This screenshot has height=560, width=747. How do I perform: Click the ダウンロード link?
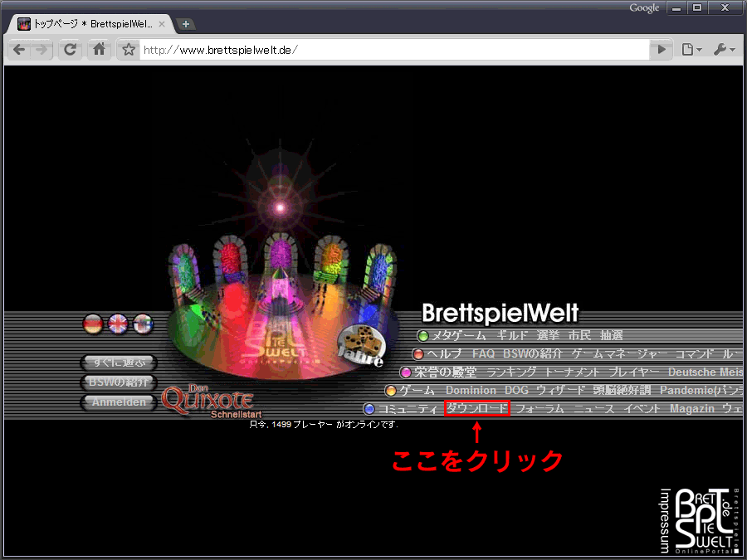point(477,408)
